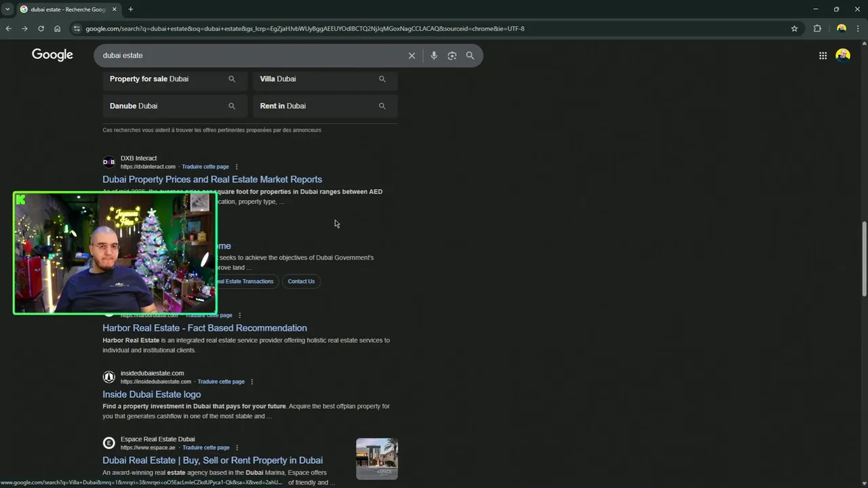Translate the Espace Real Estate page
This screenshot has height=488, width=868.
(206, 448)
